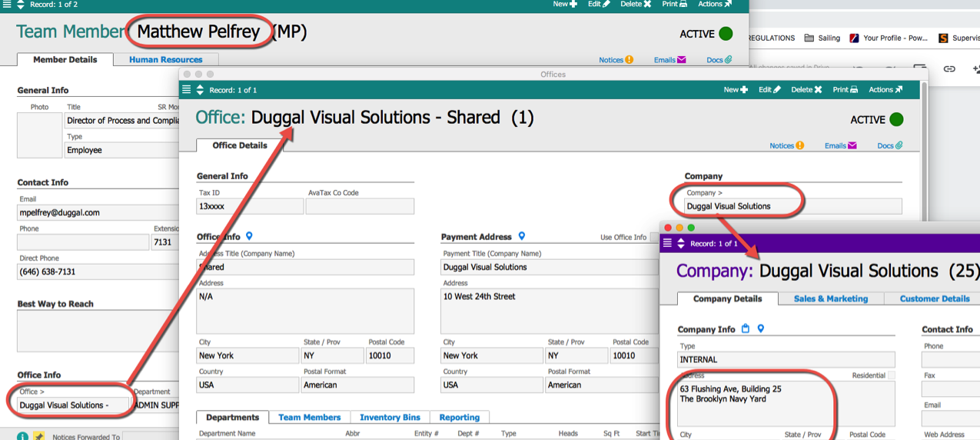Select the Departments tab in Offices window
980x440 pixels.
pyautogui.click(x=232, y=417)
